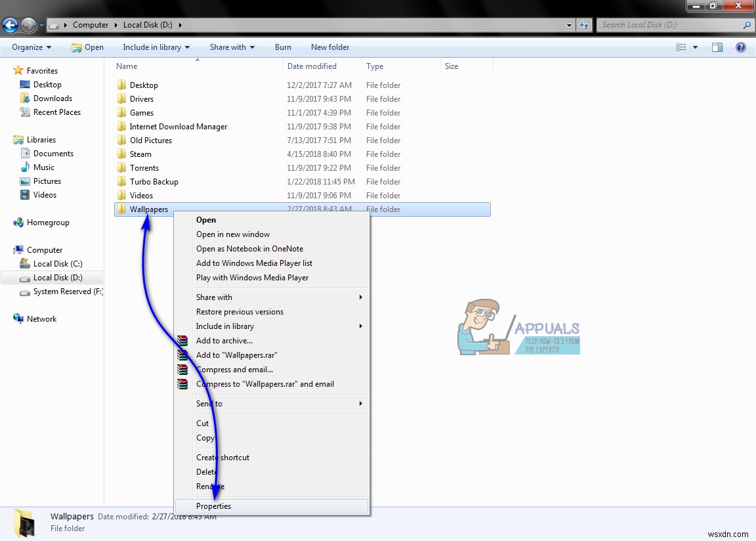756x541 pixels.
Task: Open Local Disk (C:) in sidebar
Action: pos(58,264)
